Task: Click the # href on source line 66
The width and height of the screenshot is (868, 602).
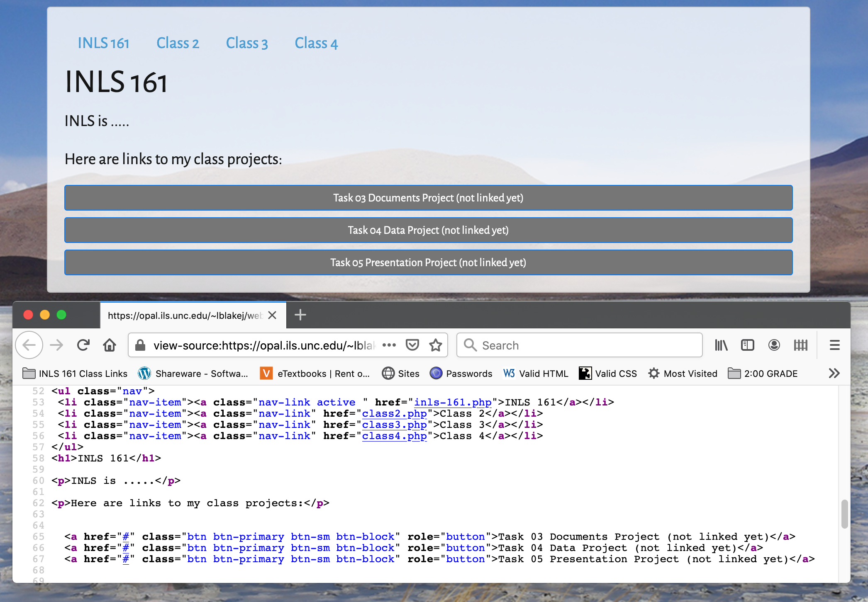Action: point(126,548)
